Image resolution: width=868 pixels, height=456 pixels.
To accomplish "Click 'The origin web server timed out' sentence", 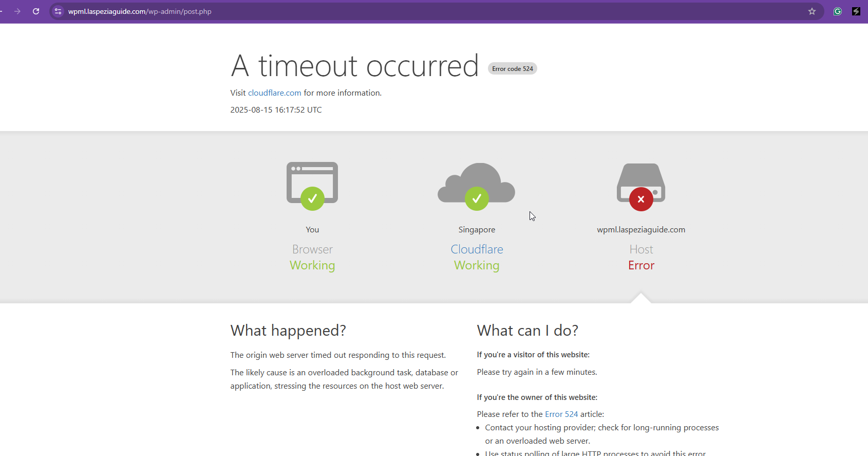I will [x=338, y=355].
